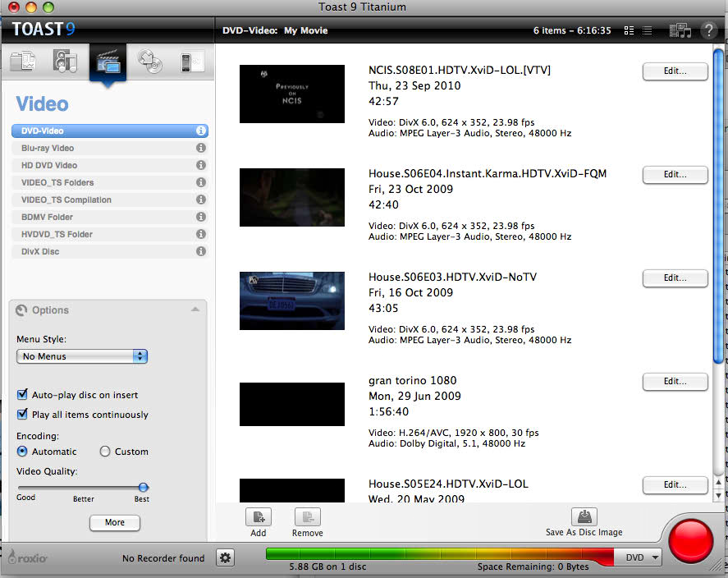The height and width of the screenshot is (578, 728).
Task: Select BDMV Folder format
Action: (x=110, y=217)
